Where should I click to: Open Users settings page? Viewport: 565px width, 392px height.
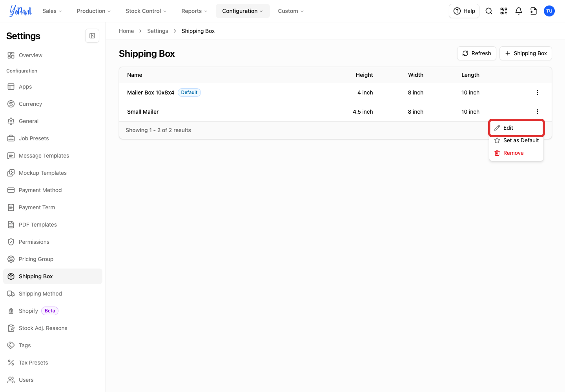pyautogui.click(x=53, y=380)
